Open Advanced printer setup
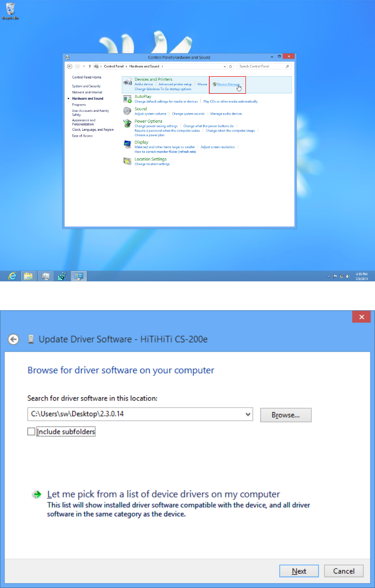Screen dimensions: 375x588 coord(175,84)
